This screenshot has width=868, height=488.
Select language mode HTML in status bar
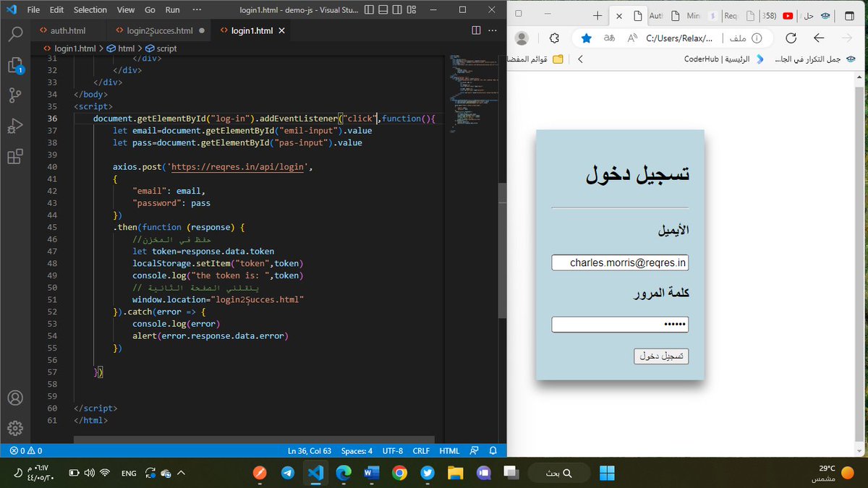pos(449,450)
